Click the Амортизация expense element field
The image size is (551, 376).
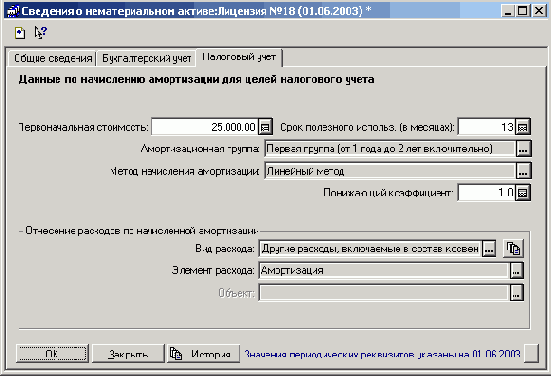tap(384, 271)
